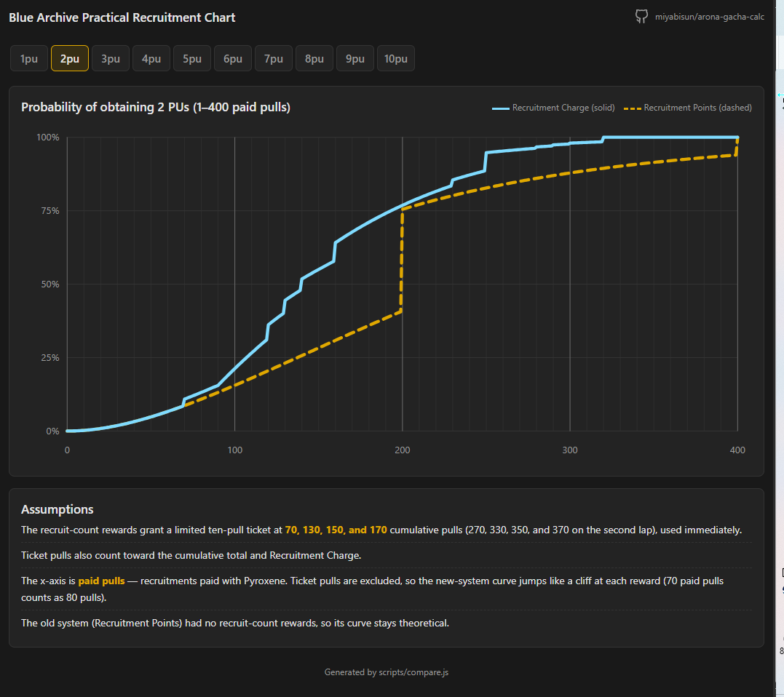Screen dimensions: 784x697
Task: Switch to the 9pu tab
Action: pyautogui.click(x=355, y=58)
